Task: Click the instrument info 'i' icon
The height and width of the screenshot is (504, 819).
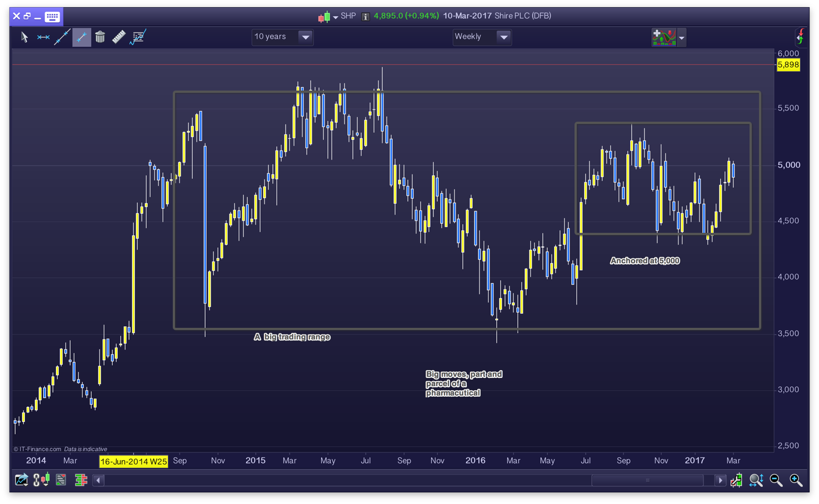Action: pyautogui.click(x=366, y=17)
